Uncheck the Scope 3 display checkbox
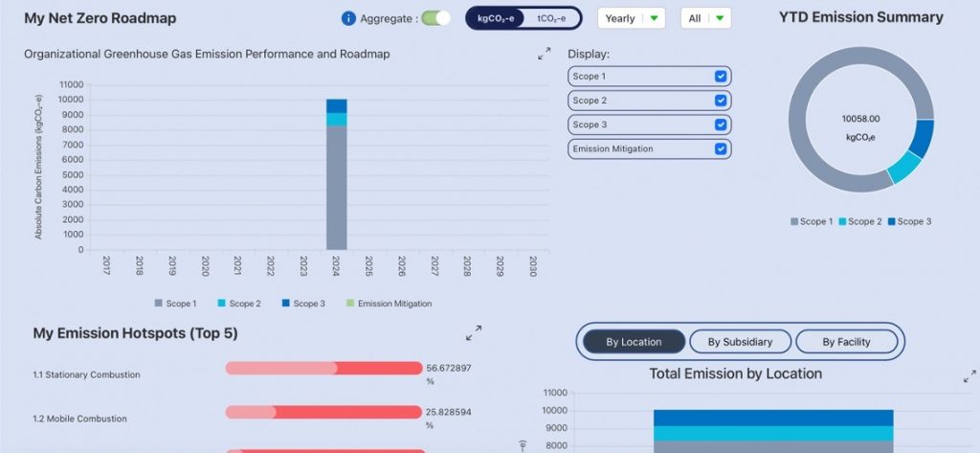The height and width of the screenshot is (453, 980). tap(721, 125)
